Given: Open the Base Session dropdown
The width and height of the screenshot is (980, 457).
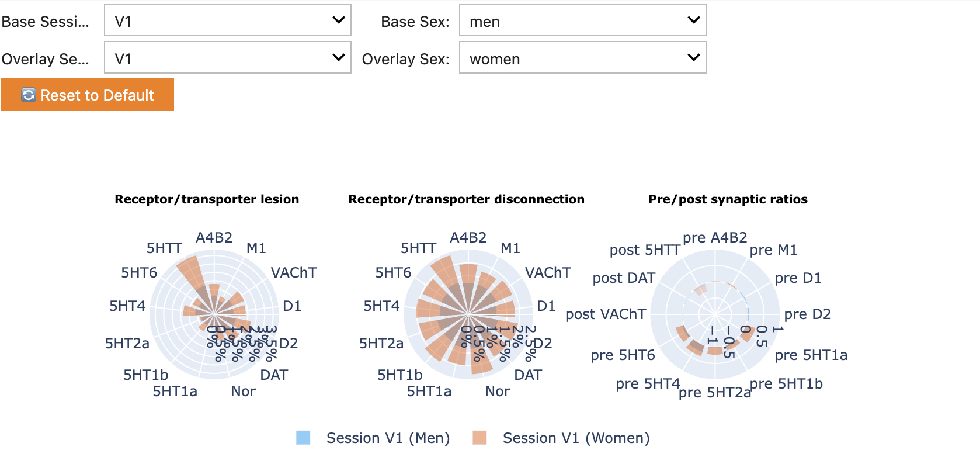Looking at the screenshot, I should coord(227,20).
